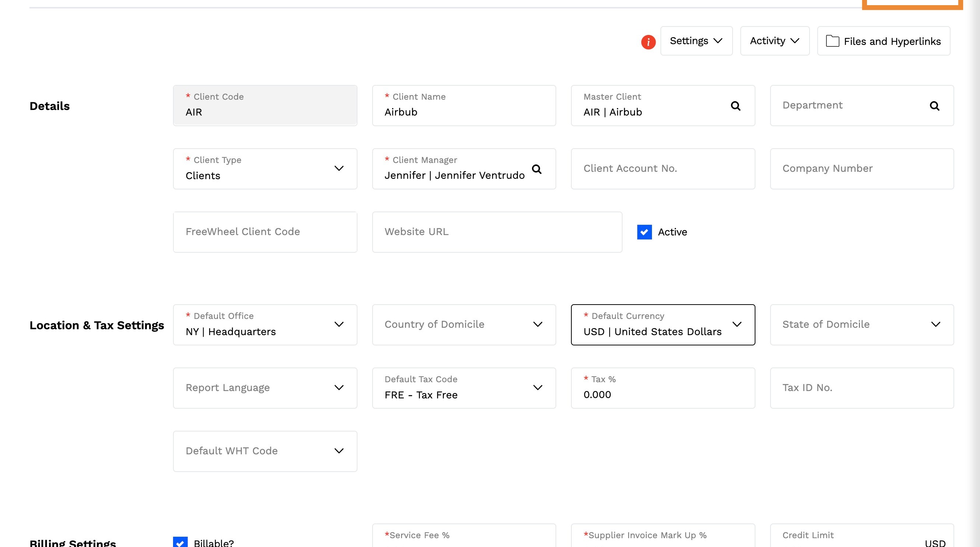The height and width of the screenshot is (547, 980).
Task: Change the Default Tax Code dropdown
Action: 464,388
